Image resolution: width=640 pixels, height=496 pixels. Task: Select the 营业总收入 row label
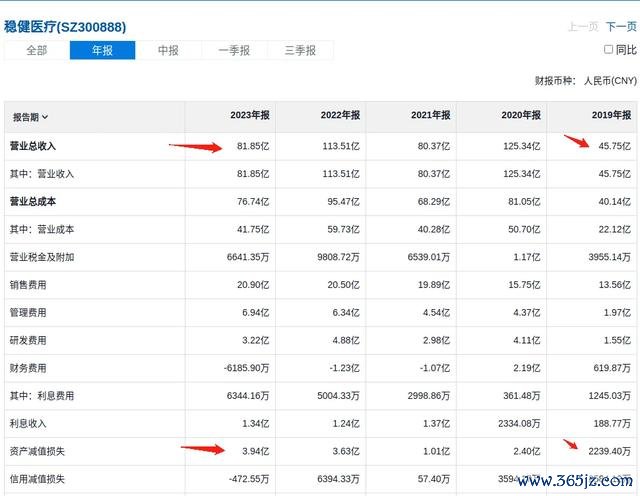coord(33,146)
